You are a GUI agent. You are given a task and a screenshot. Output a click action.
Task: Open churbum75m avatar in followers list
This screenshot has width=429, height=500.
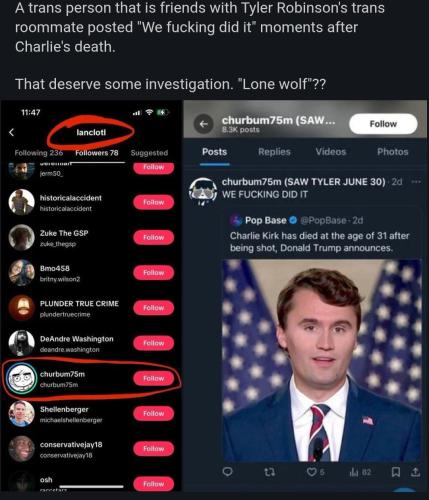(22, 378)
